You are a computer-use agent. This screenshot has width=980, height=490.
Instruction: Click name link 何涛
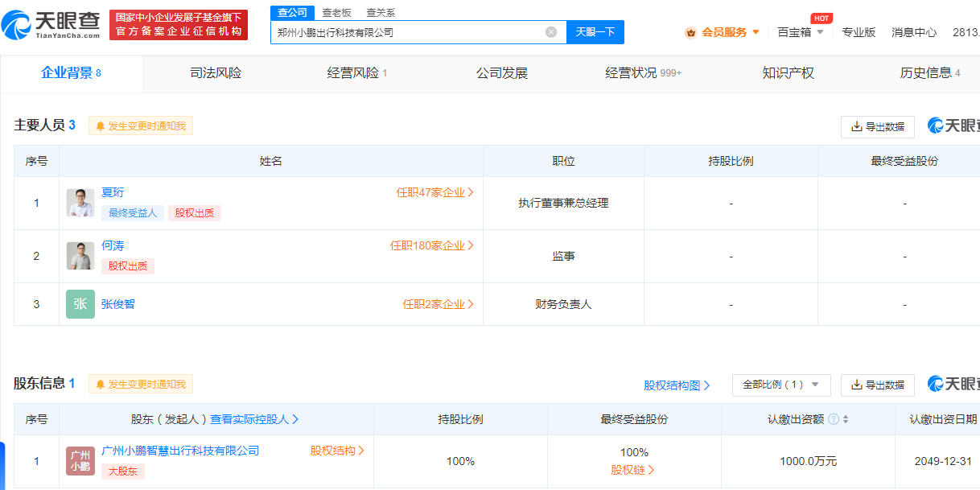(x=113, y=246)
